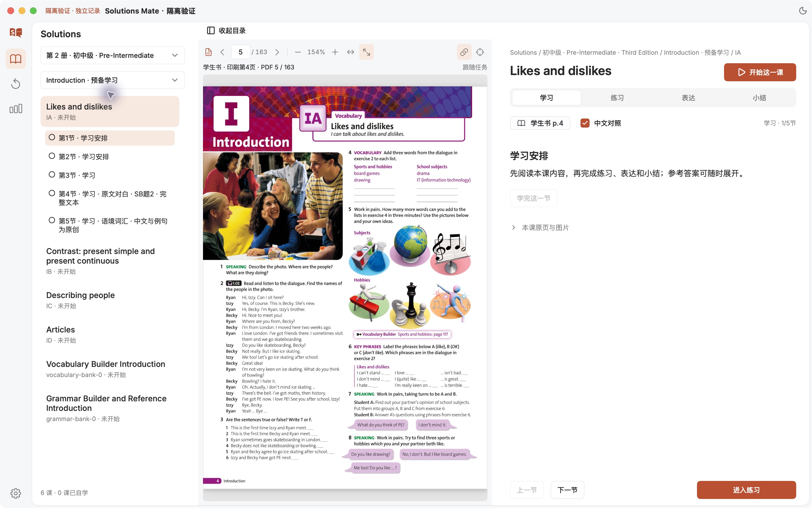Open the 学生书 p.4 button
812x508 pixels.
(540, 123)
